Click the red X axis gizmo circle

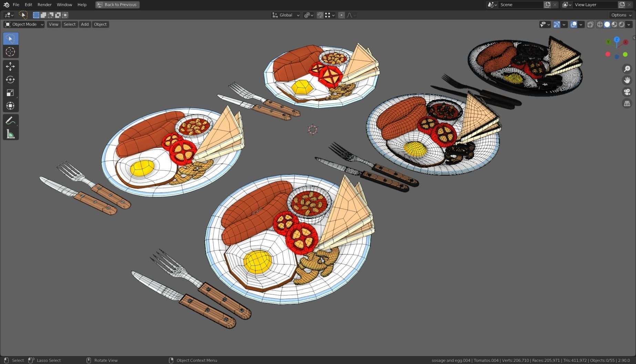(x=625, y=42)
